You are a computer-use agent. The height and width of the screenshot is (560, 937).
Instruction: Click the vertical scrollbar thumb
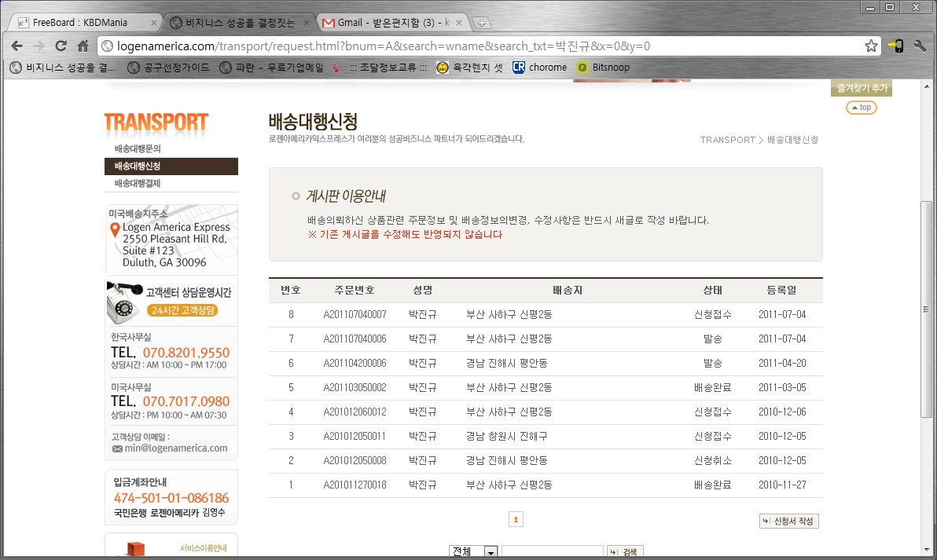click(x=926, y=310)
